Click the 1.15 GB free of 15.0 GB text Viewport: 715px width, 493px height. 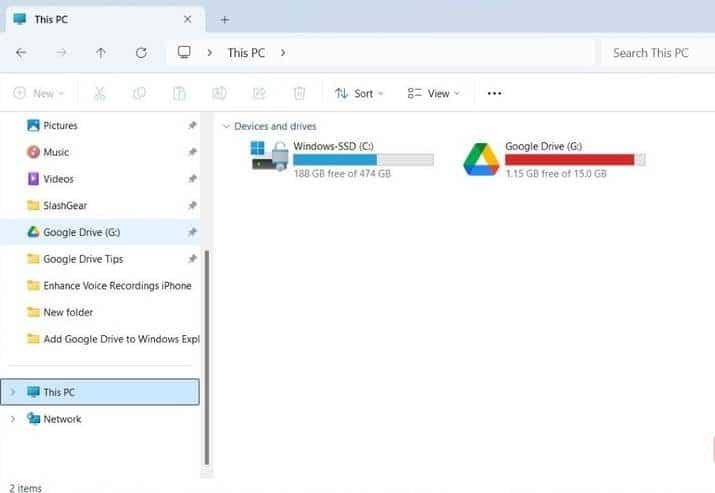point(556,173)
